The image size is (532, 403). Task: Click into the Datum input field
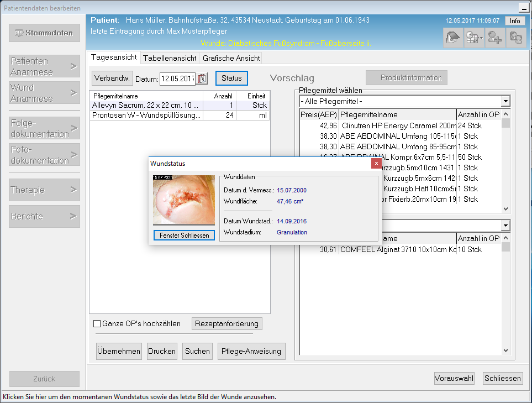(x=177, y=78)
